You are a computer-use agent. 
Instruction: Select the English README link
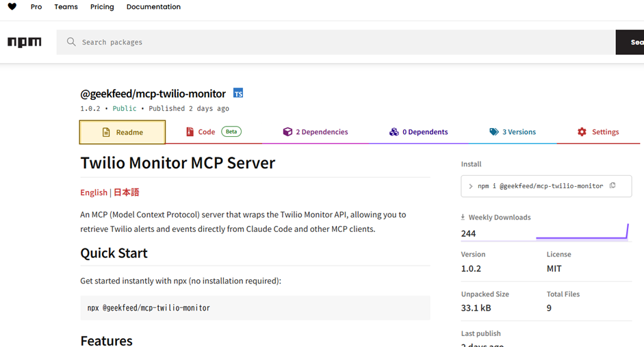click(x=94, y=192)
